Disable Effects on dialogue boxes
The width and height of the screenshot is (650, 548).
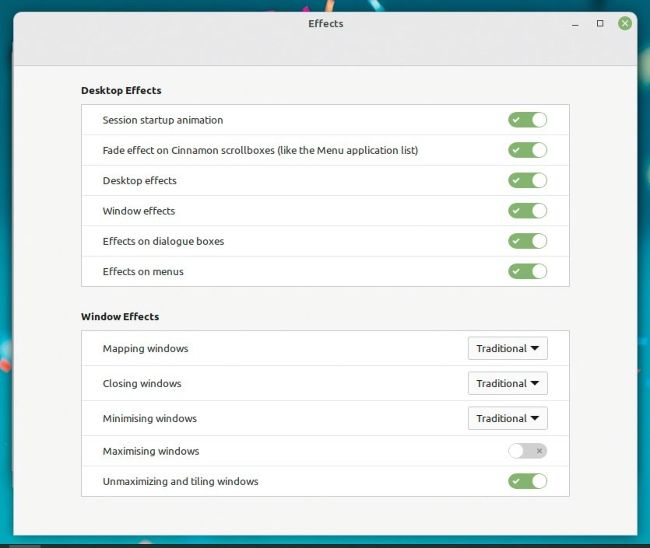pos(527,241)
